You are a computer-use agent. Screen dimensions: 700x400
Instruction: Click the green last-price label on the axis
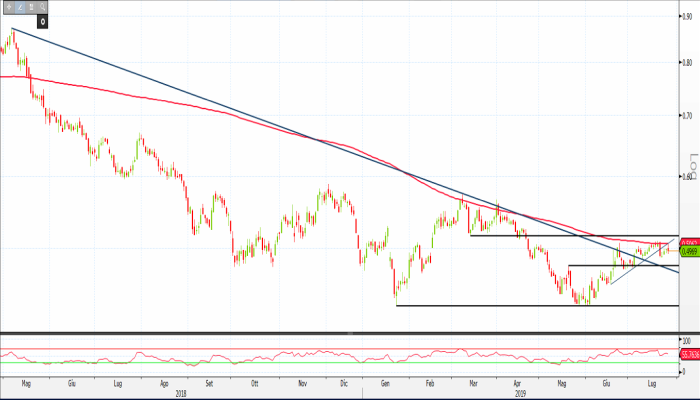(x=688, y=252)
